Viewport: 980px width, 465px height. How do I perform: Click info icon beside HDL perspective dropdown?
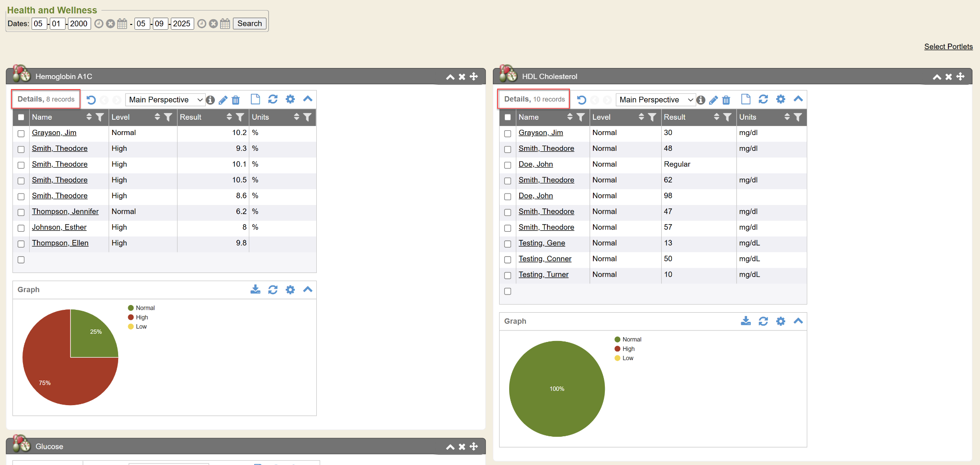pos(701,100)
